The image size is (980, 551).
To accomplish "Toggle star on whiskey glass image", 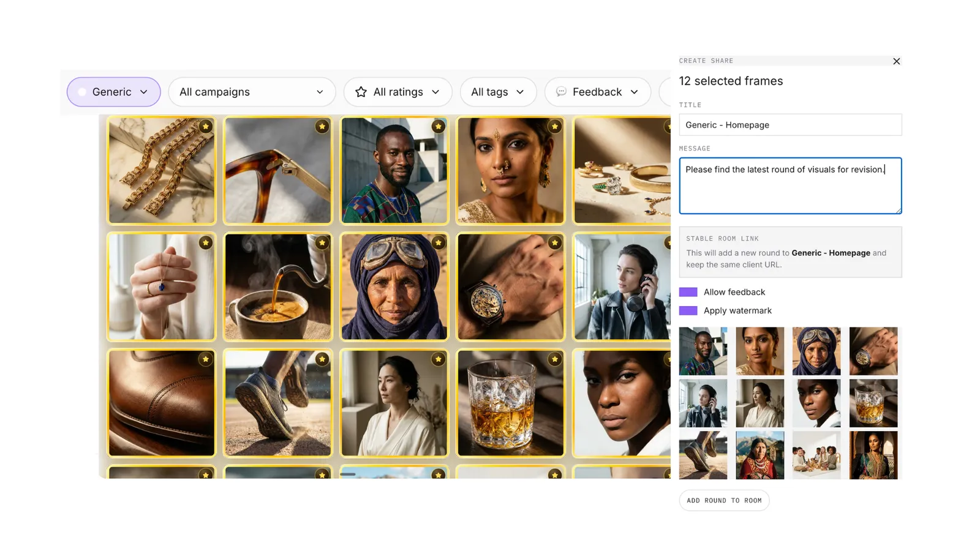I will point(555,359).
